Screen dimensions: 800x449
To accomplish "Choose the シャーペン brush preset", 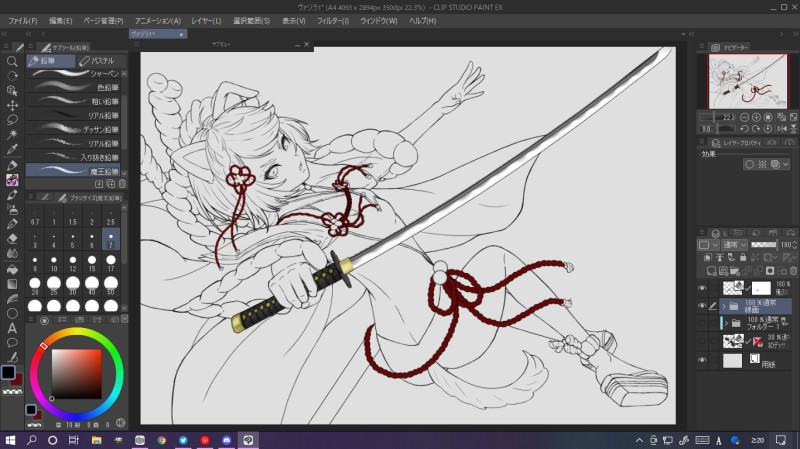I will pos(76,73).
